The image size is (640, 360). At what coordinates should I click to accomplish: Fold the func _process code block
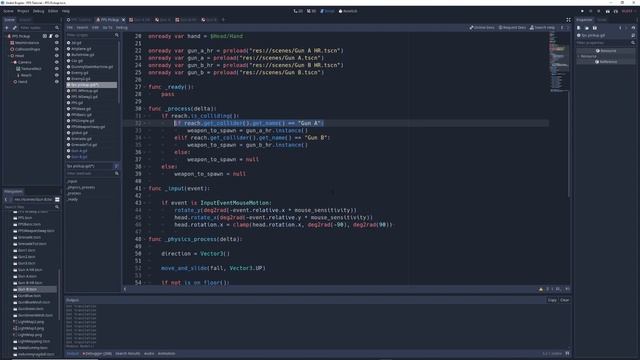point(144,109)
